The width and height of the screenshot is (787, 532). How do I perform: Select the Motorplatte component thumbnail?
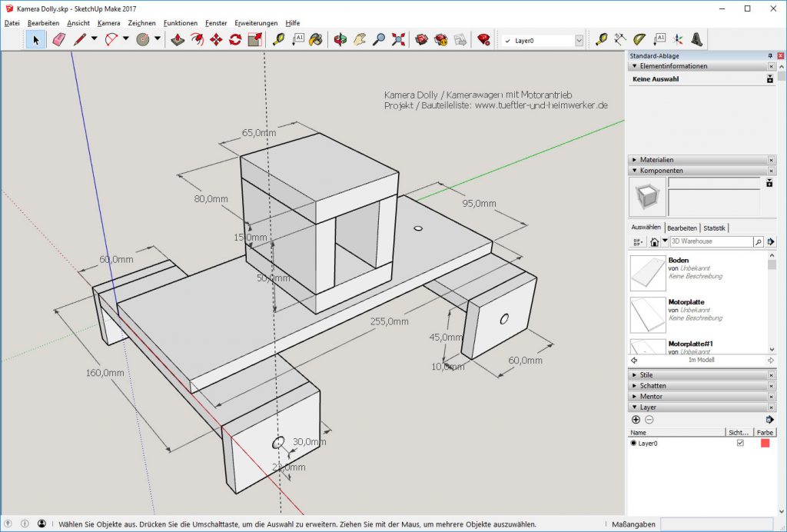click(x=647, y=314)
